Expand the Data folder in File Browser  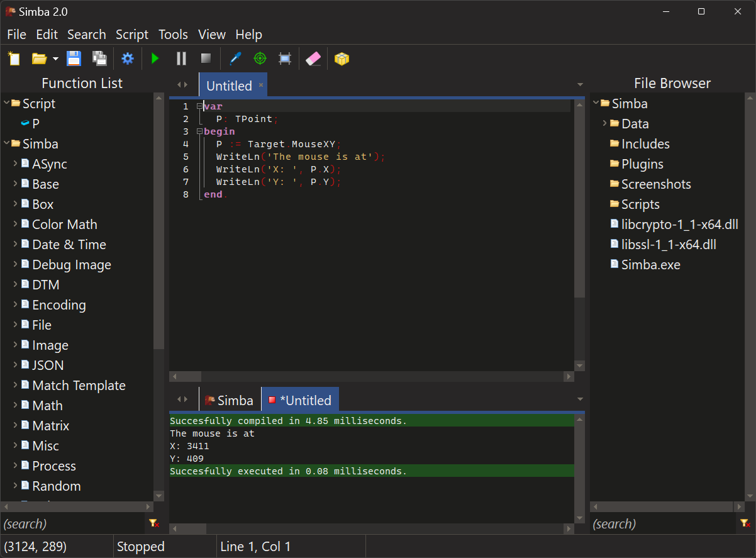point(605,123)
